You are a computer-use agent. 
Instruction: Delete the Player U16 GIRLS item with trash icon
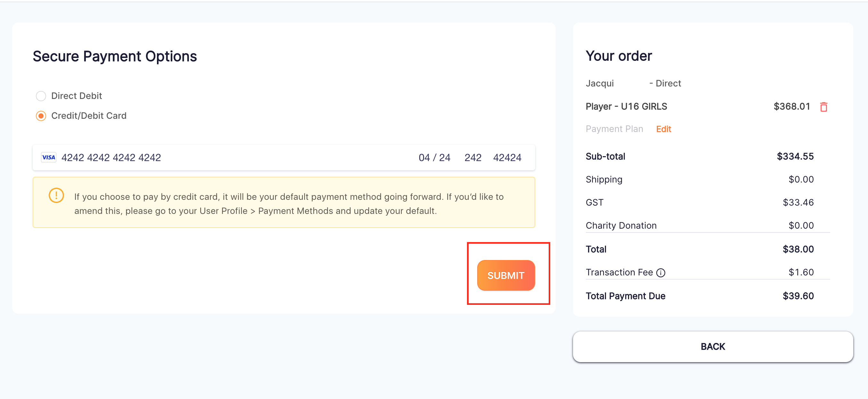pos(823,107)
